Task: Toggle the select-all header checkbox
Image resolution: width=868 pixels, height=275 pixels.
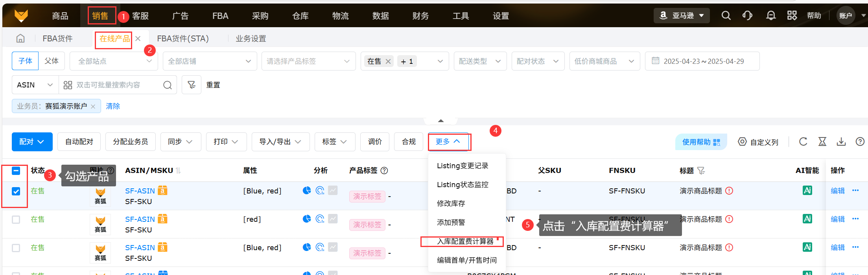Action: [x=16, y=171]
